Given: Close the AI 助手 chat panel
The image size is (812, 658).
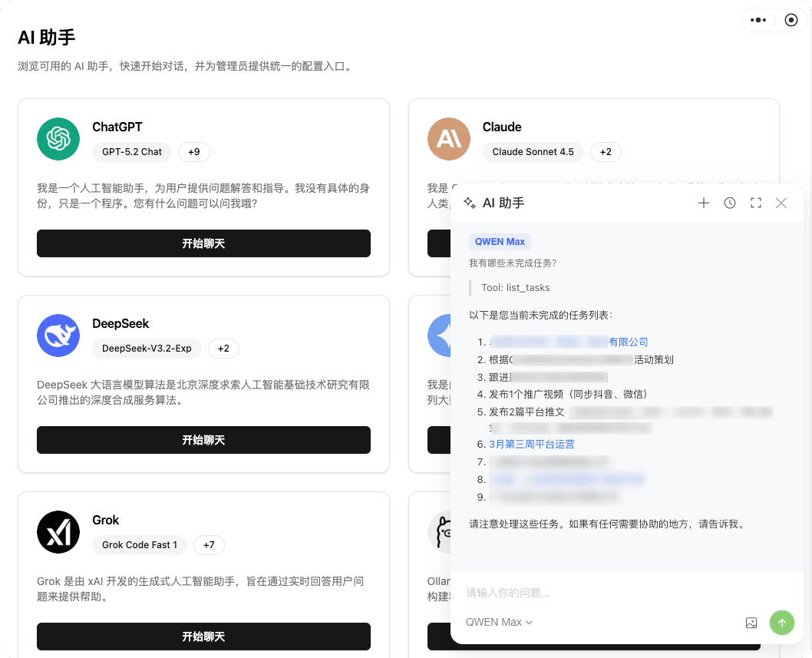Looking at the screenshot, I should pyautogui.click(x=781, y=203).
